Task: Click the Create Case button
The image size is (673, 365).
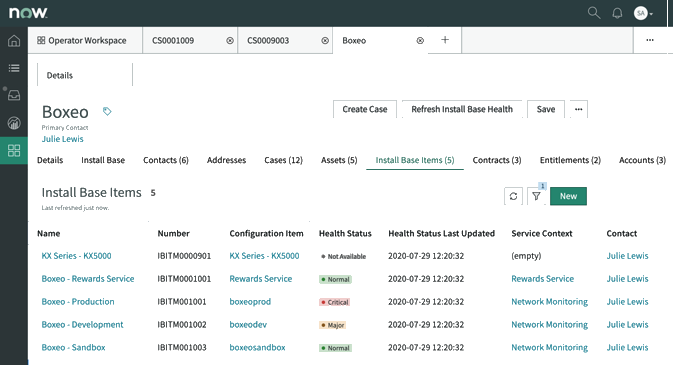Action: [x=365, y=109]
